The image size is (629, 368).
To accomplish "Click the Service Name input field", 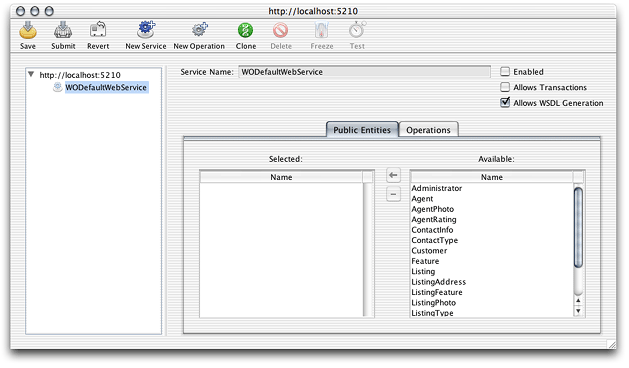I will pyautogui.click(x=364, y=72).
